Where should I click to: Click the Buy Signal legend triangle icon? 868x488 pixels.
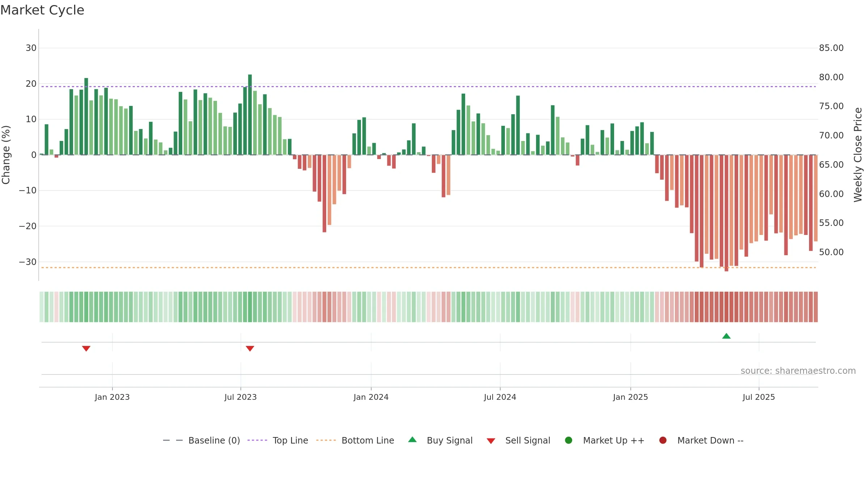(x=412, y=440)
